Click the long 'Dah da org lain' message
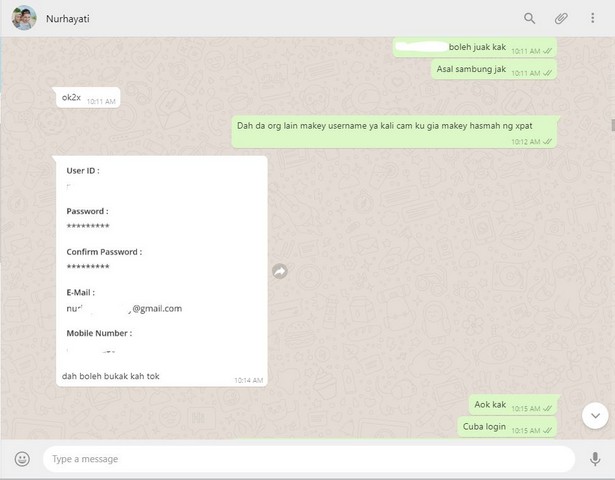The height and width of the screenshot is (480, 615). 394,132
